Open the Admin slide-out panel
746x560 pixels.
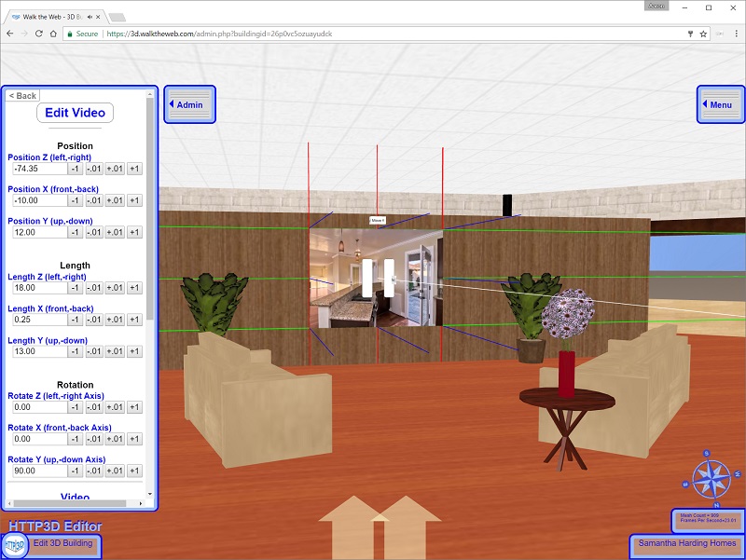190,104
